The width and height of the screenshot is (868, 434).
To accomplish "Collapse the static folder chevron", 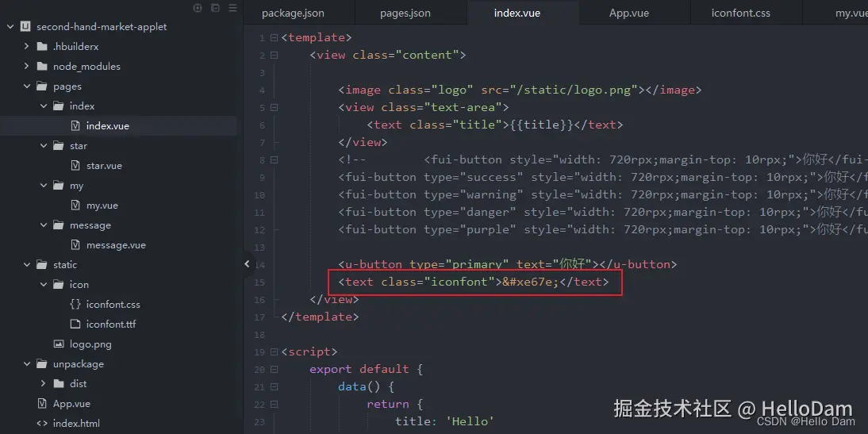I will click(26, 265).
